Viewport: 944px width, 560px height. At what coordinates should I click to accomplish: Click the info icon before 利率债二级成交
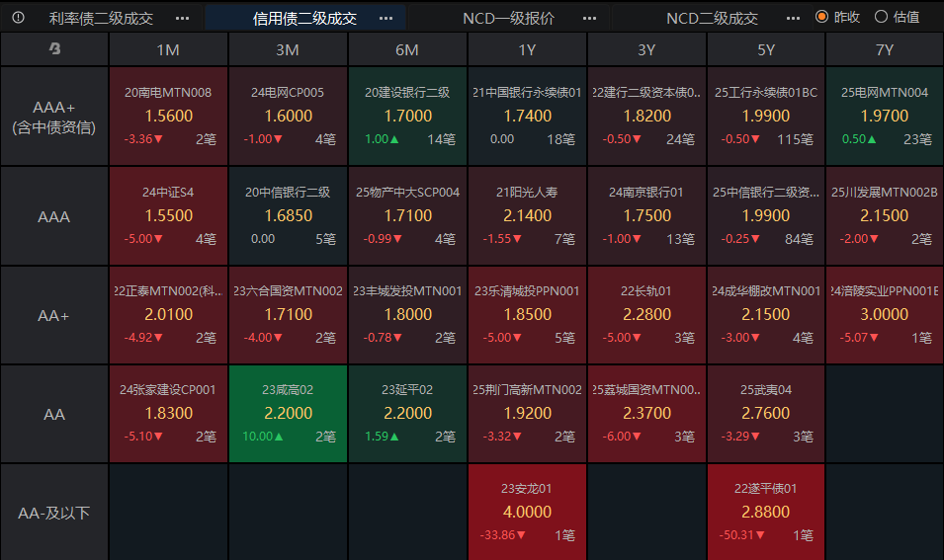click(18, 18)
